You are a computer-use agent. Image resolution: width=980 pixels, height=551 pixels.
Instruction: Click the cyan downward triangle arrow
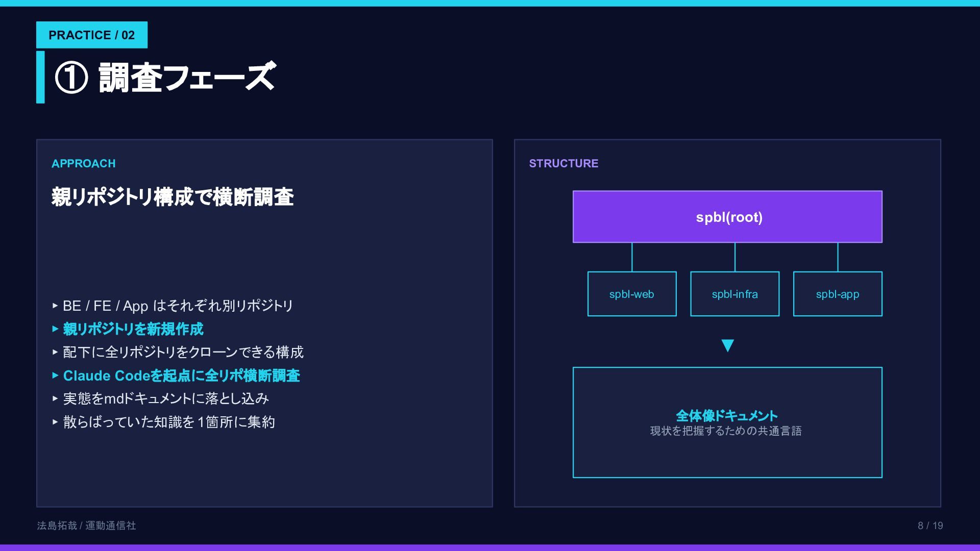tap(727, 345)
